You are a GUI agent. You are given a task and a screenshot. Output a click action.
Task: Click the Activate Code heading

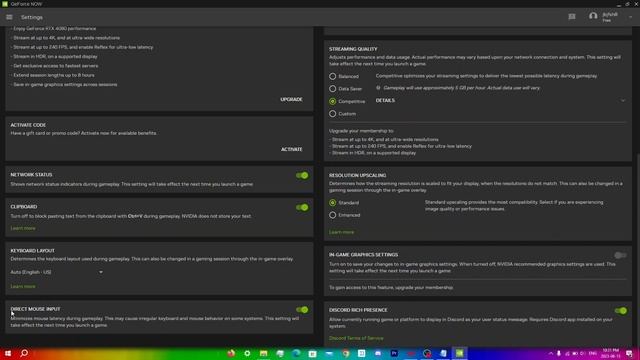tap(28, 125)
